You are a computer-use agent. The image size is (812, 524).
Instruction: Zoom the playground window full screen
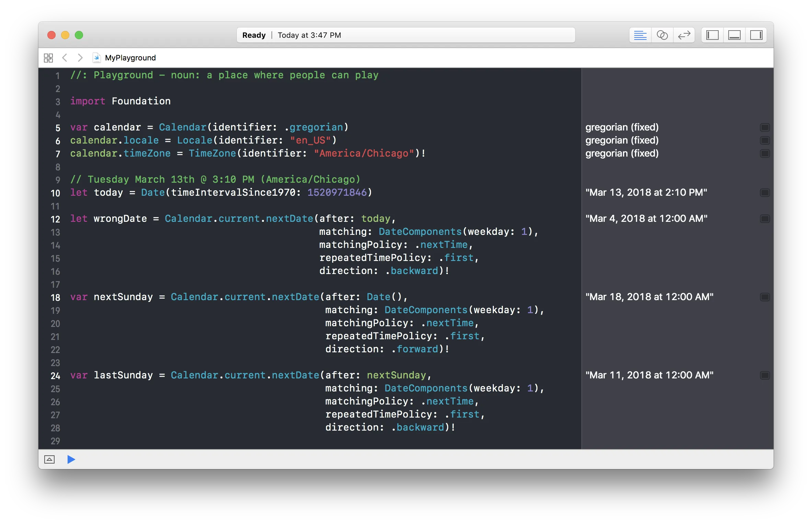click(x=79, y=35)
